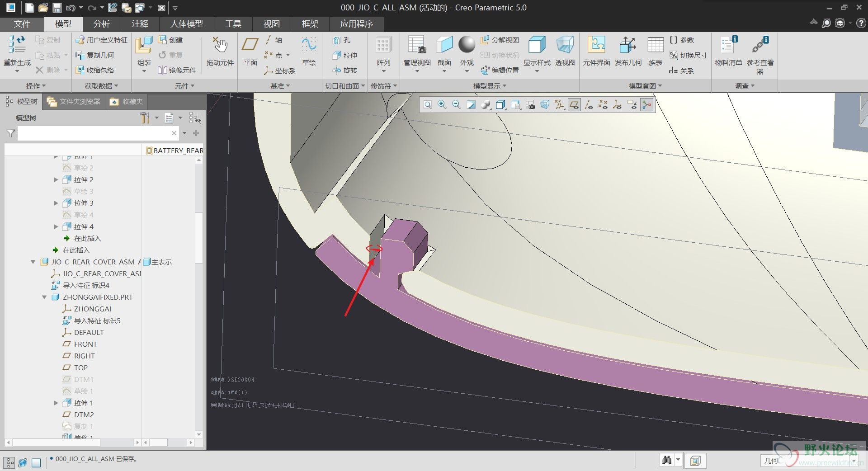Image resolution: width=868 pixels, height=471 pixels.
Task: Click the 收缩包络 button
Action: click(94, 70)
